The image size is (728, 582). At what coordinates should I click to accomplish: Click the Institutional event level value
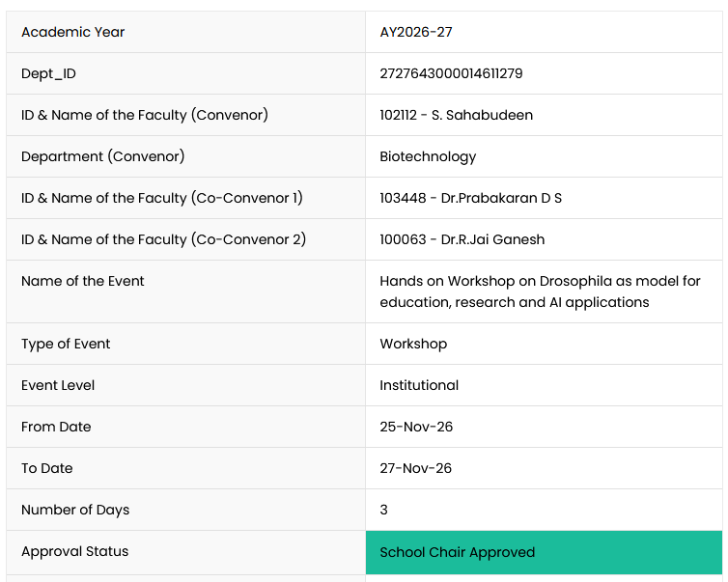click(x=419, y=385)
